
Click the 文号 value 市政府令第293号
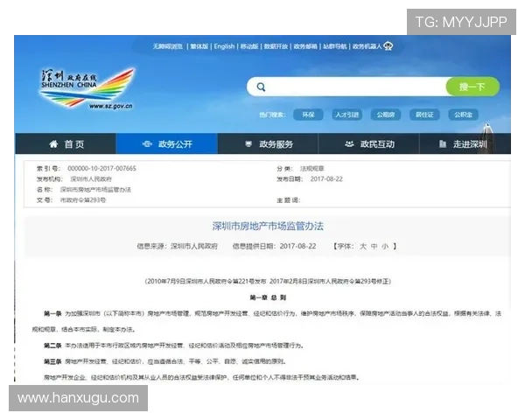83,200
